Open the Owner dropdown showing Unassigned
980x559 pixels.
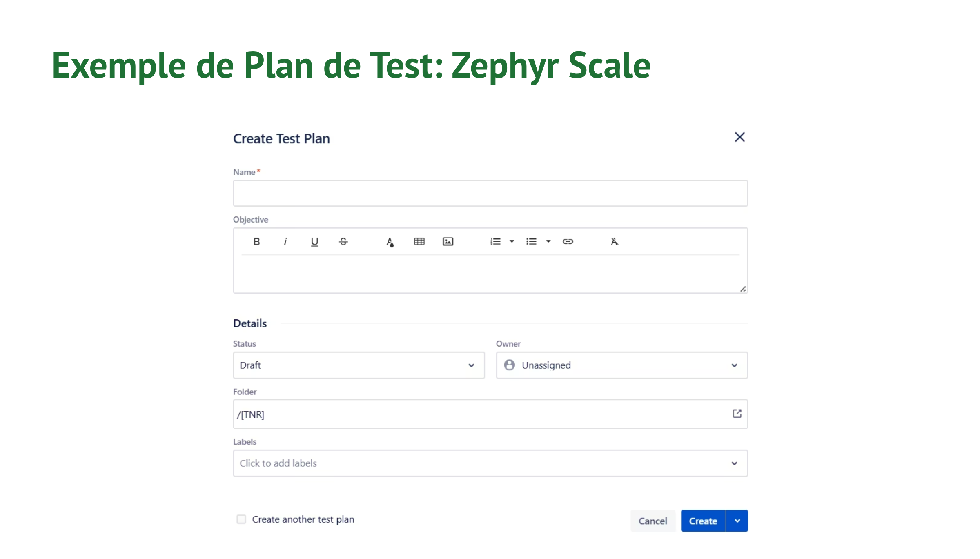point(621,365)
